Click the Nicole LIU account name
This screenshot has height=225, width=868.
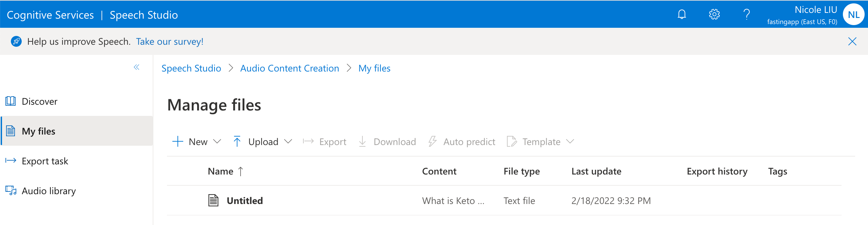click(x=816, y=10)
